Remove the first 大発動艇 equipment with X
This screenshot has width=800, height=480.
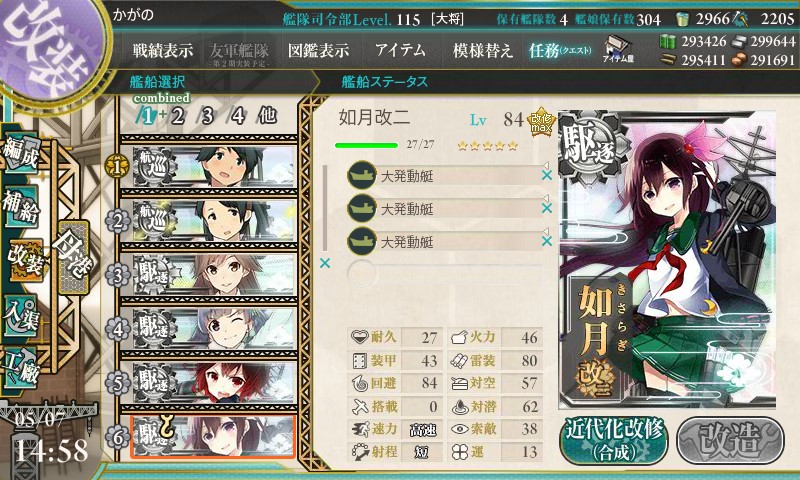(x=546, y=175)
